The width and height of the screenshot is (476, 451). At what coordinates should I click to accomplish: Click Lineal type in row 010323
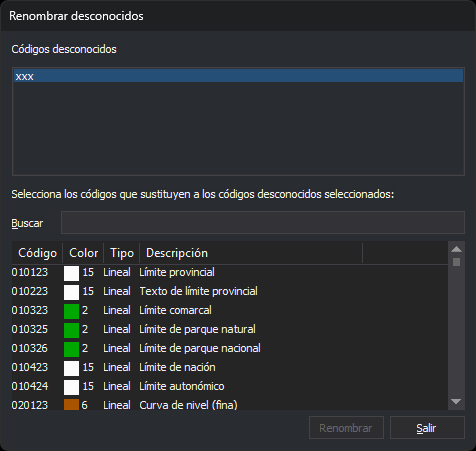(x=117, y=310)
